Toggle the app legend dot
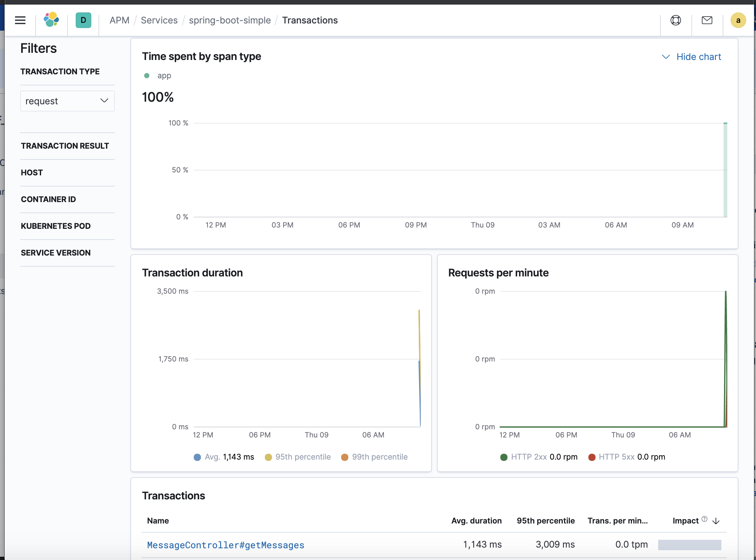 [147, 76]
